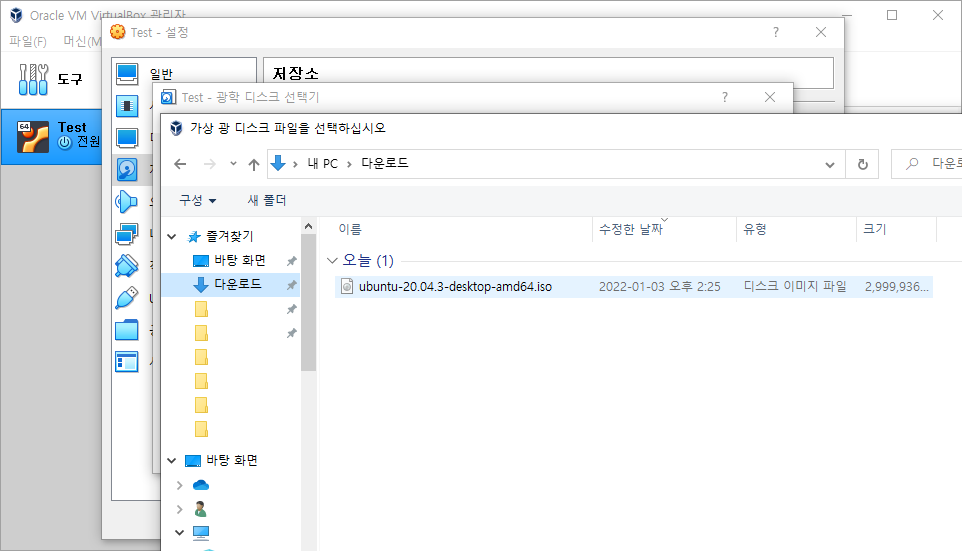
Task: Select ubuntu-20.04.3-desktop-amd64.iso file
Action: [x=634, y=287]
